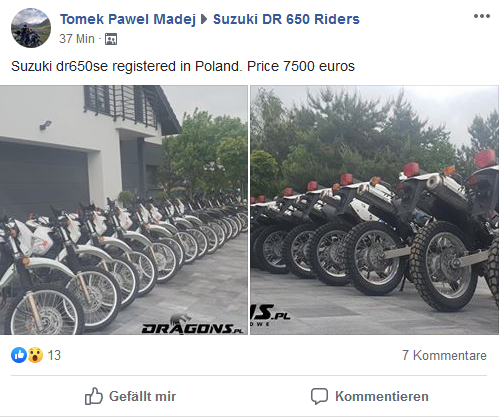
Task: Click Kommentieren to write a comment
Action: 370,396
